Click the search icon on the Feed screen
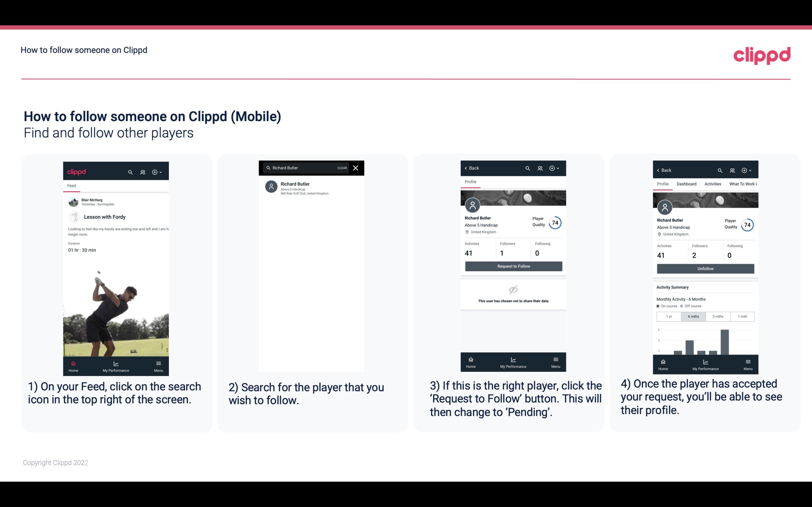 click(x=130, y=171)
